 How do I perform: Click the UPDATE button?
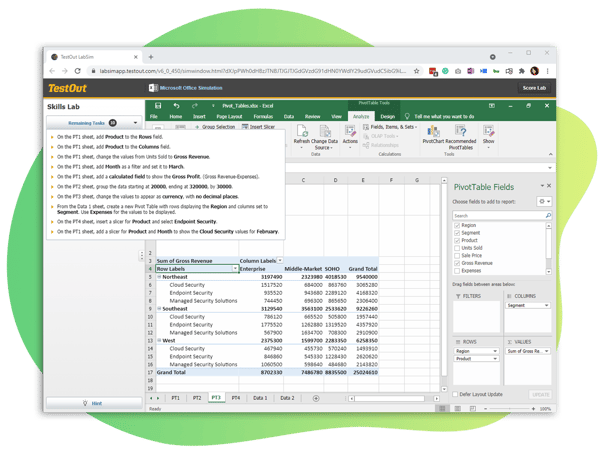coord(540,395)
